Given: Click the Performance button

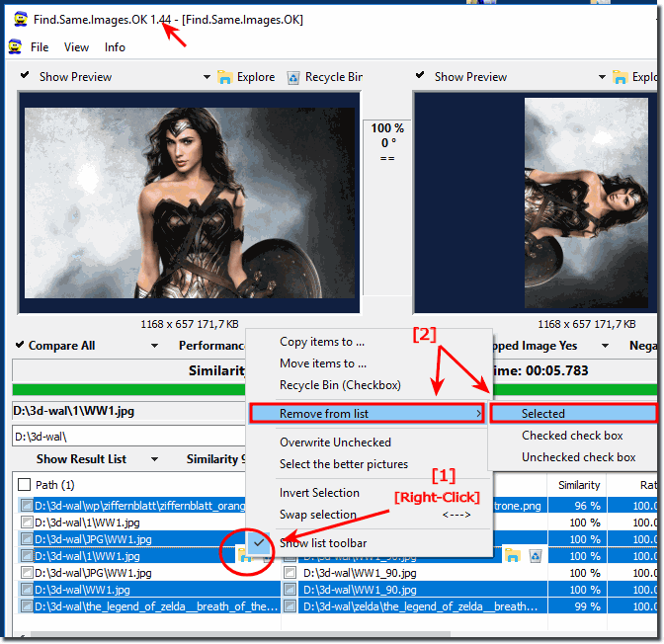Looking at the screenshot, I should pyautogui.click(x=211, y=346).
